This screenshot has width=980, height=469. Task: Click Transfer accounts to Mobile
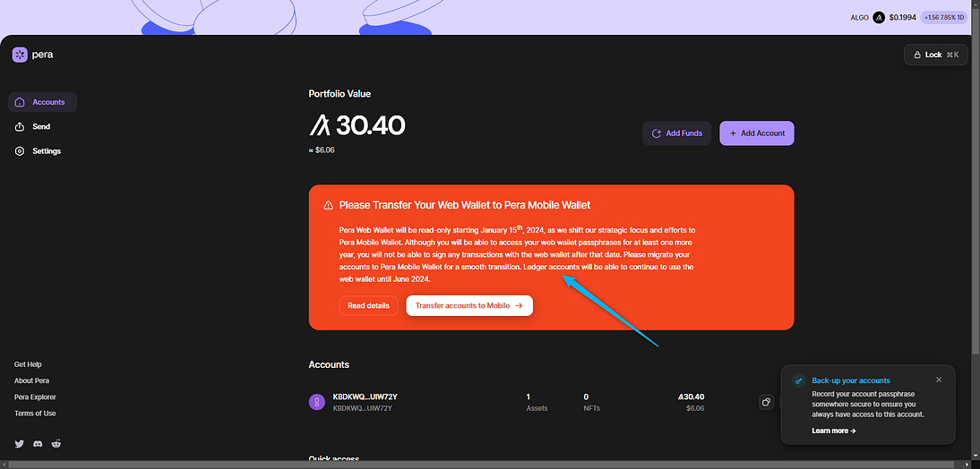point(469,305)
